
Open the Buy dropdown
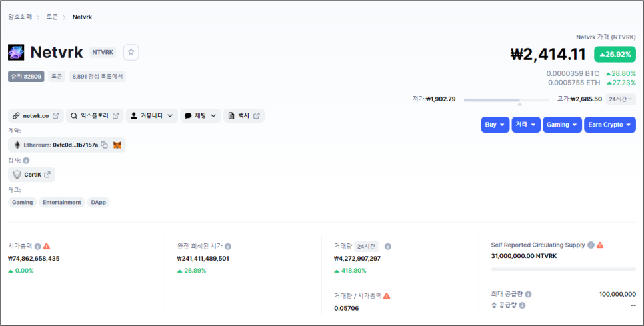coord(495,125)
